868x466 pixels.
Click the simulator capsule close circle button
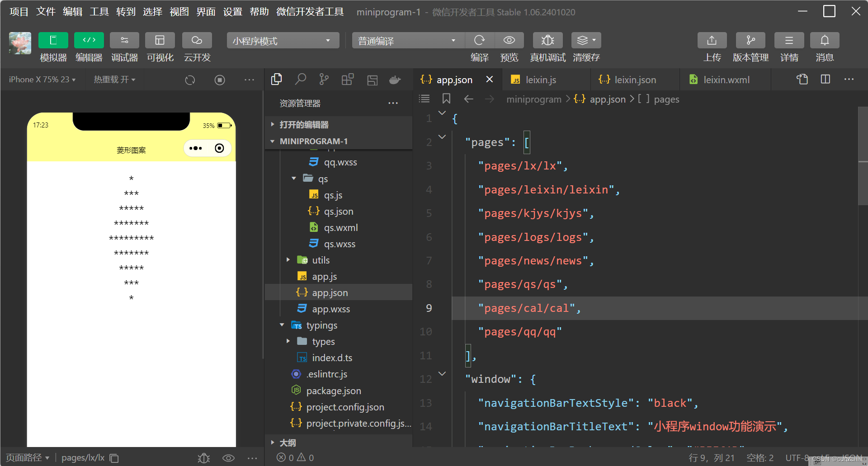[x=219, y=148]
